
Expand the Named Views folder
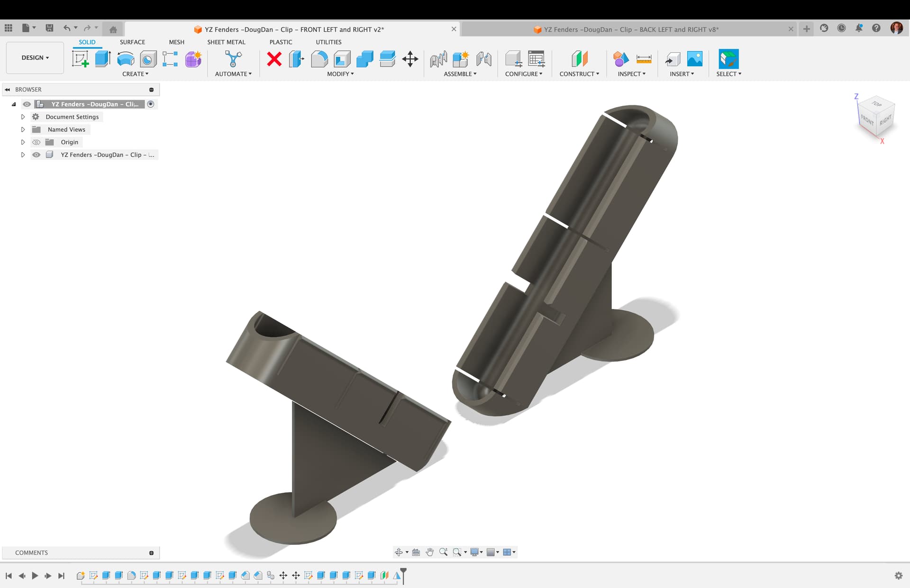(23, 129)
